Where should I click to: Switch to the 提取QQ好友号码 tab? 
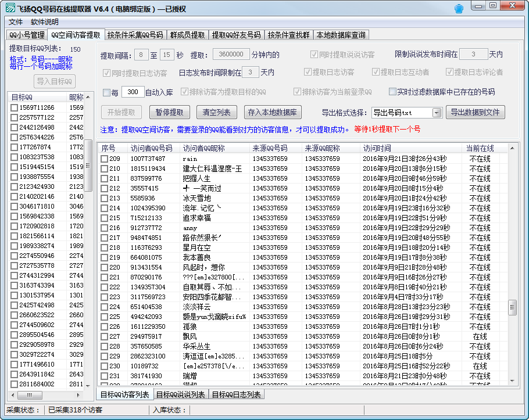click(x=236, y=35)
